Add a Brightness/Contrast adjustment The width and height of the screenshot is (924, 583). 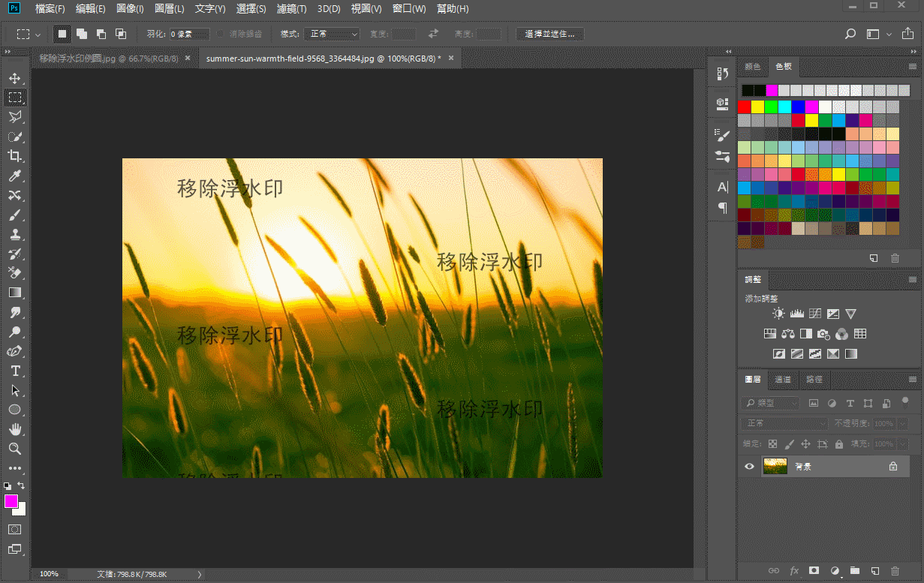tap(778, 314)
